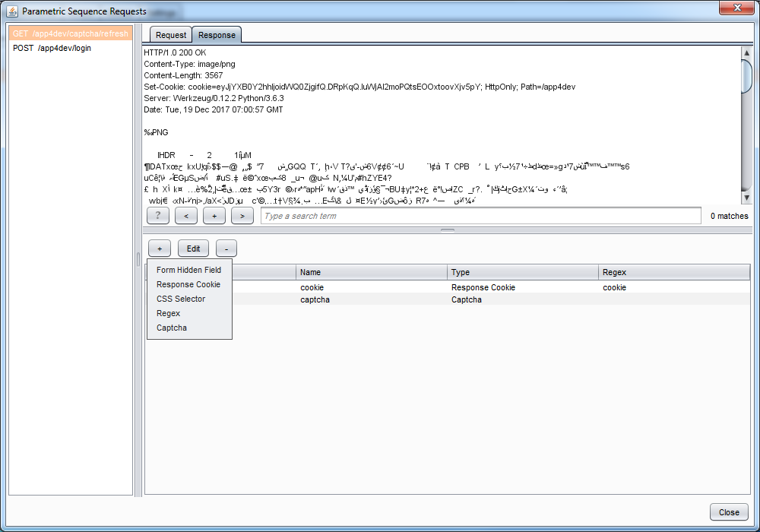The height and width of the screenshot is (532, 760).
Task: Close the Parametric Sequence Requests window
Action: 736,8
